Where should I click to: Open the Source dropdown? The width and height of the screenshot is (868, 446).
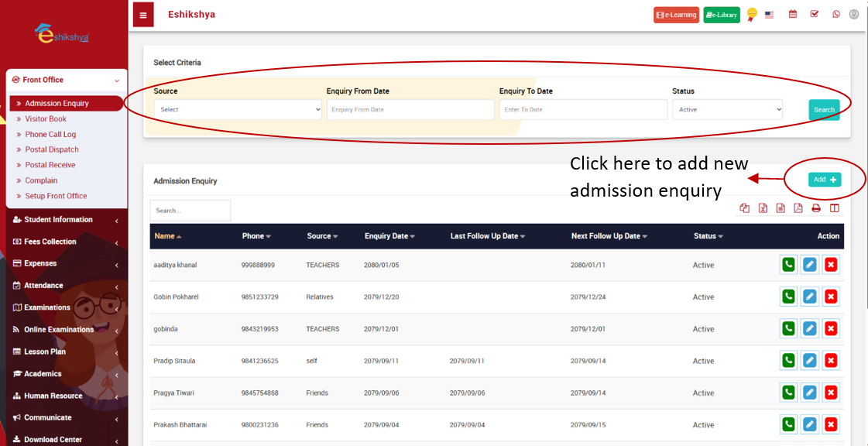[237, 109]
